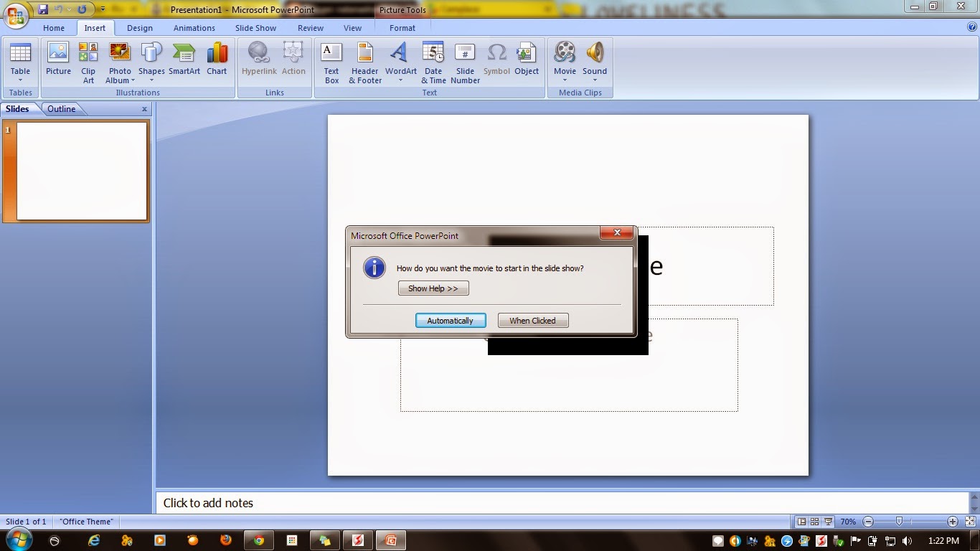
Task: Expand the Sound dropdown arrow
Action: point(595,80)
